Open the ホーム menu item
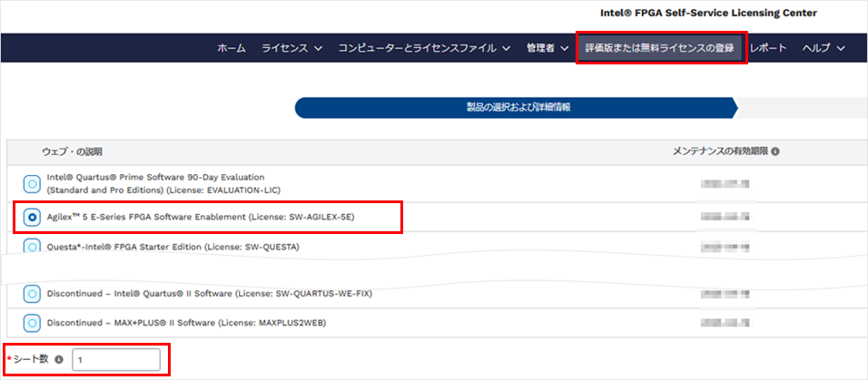Image resolution: width=868 pixels, height=380 pixels. 231,48
